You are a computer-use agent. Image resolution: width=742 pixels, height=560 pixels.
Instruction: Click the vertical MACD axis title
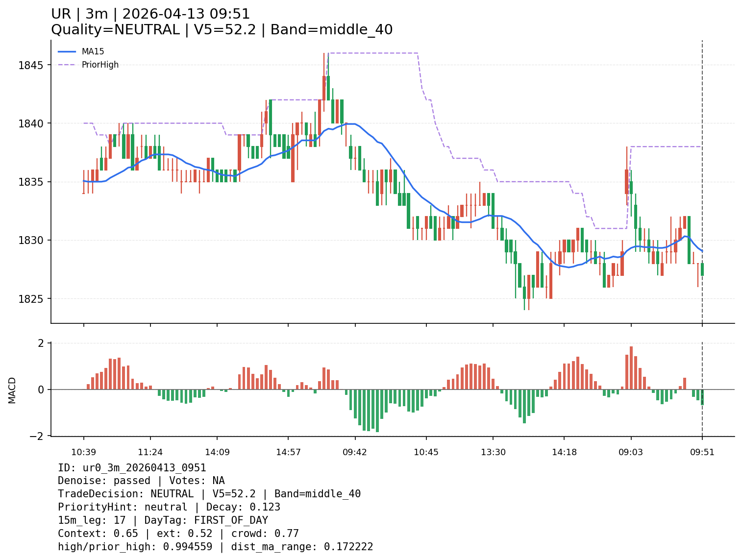coord(12,390)
